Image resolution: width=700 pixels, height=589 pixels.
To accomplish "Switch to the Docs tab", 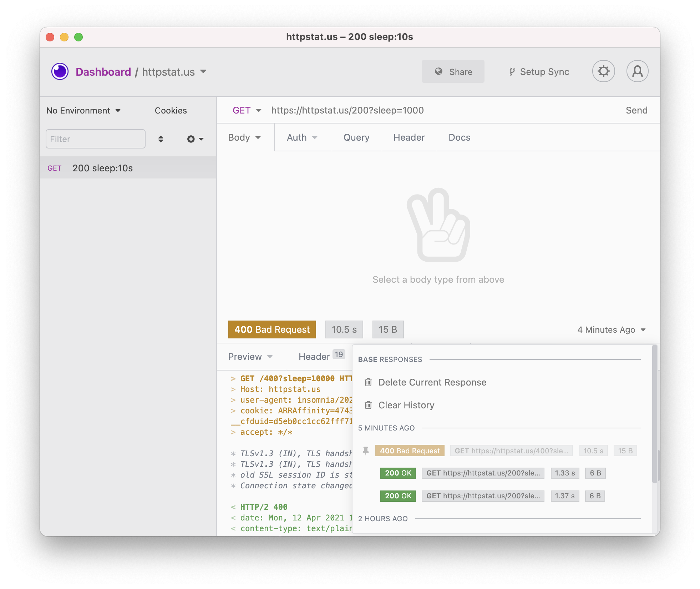I will tap(459, 137).
